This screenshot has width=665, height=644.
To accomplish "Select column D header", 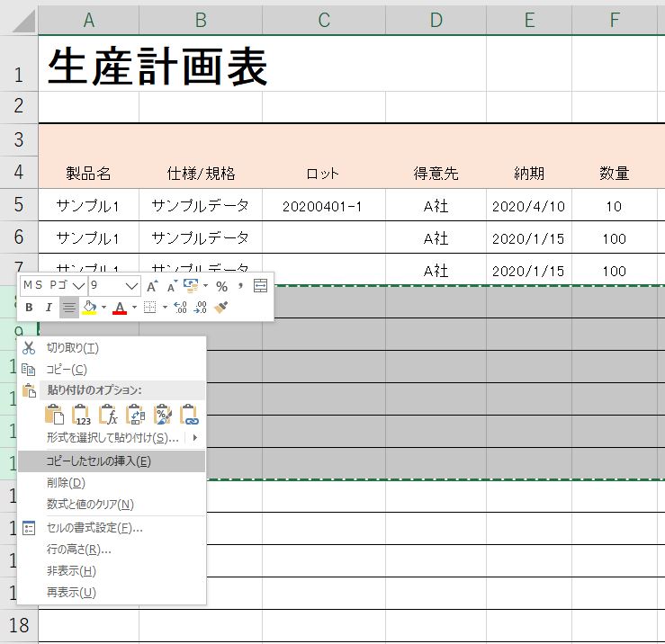I will coord(436,20).
